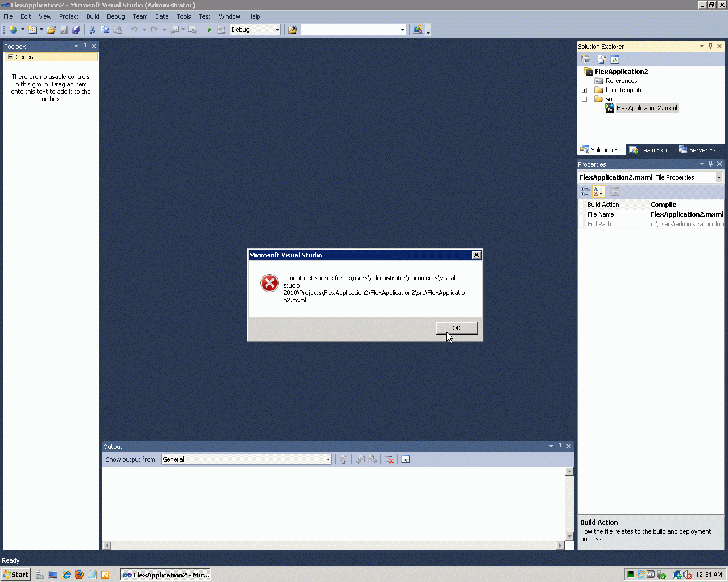Click the volume icon in system tray

(x=688, y=575)
